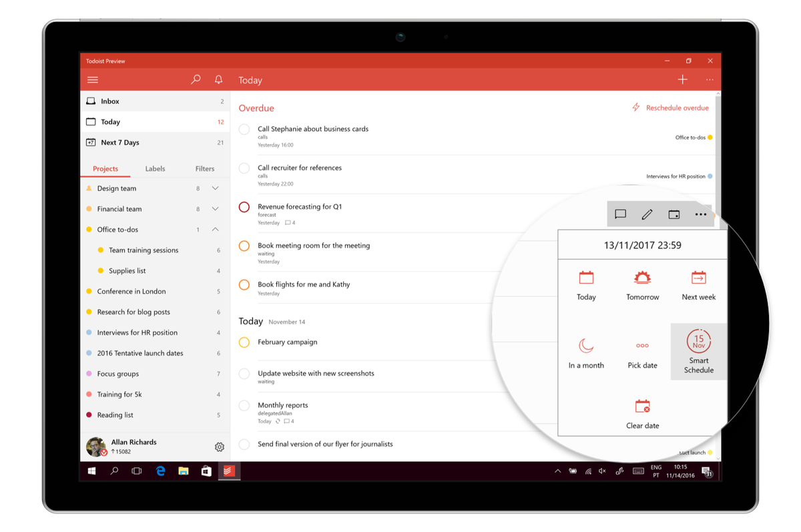The image size is (801, 532).
Task: Schedule the task for Tomorrow
Action: pyautogui.click(x=641, y=286)
